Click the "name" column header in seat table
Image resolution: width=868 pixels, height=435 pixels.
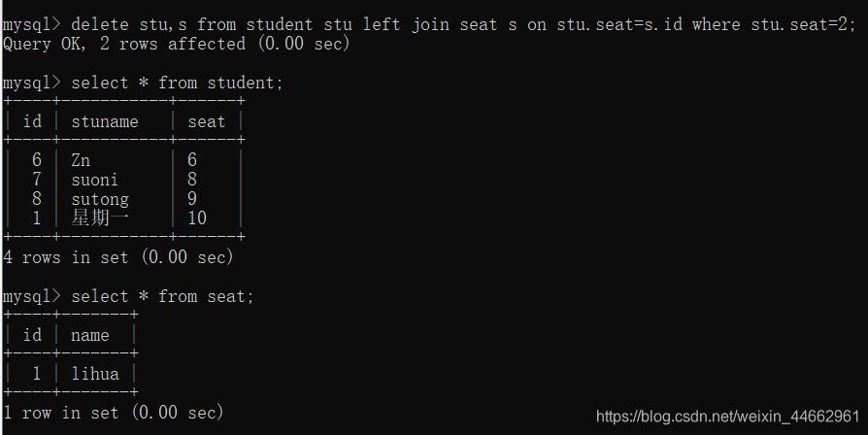pos(90,335)
